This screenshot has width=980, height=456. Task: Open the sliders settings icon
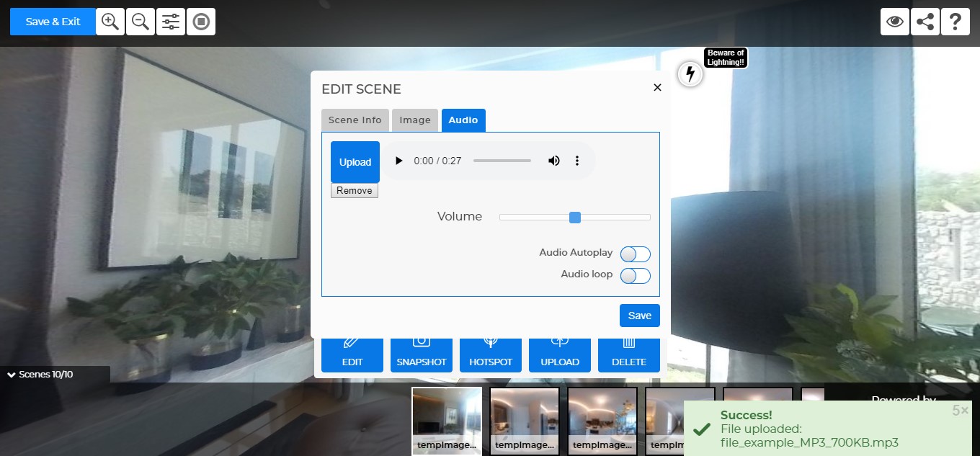(x=171, y=22)
